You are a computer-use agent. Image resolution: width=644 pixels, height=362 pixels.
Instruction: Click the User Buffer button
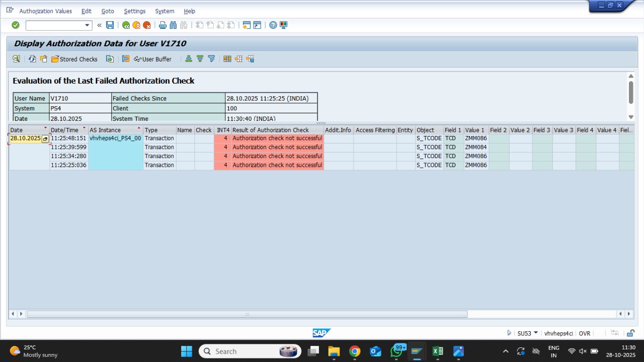(152, 59)
